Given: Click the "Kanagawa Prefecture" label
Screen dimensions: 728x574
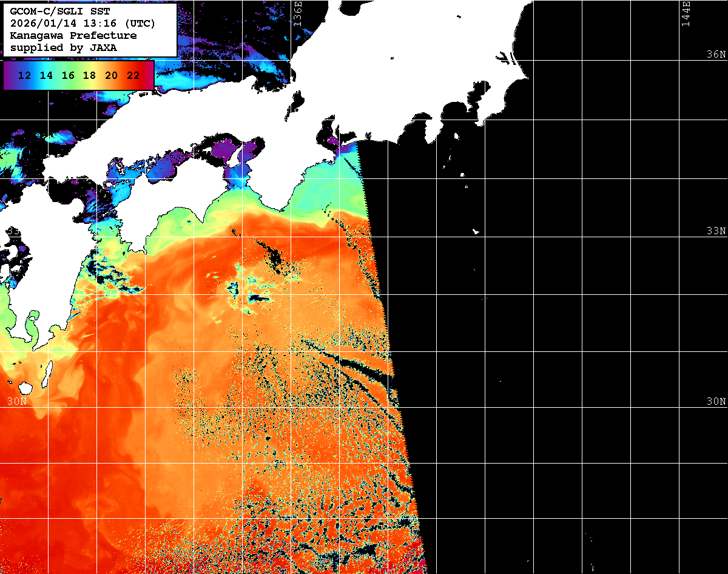Looking at the screenshot, I should [73, 36].
